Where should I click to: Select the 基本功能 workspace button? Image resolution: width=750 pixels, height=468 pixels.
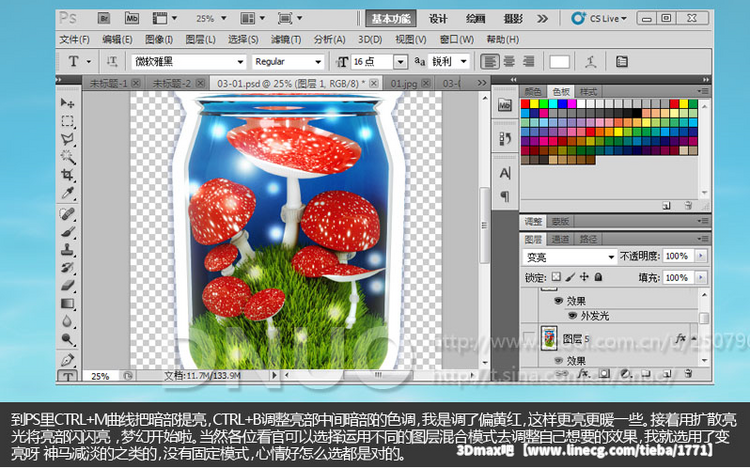pos(391,19)
